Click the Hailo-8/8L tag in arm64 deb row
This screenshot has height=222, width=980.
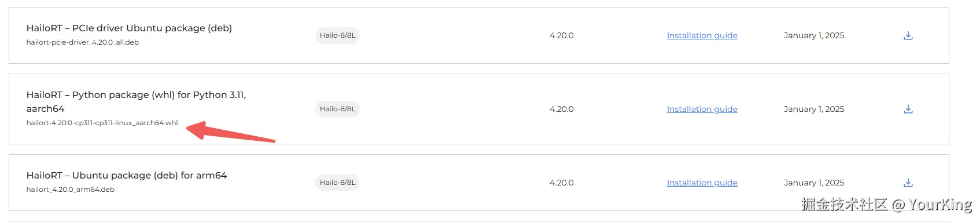tap(337, 183)
